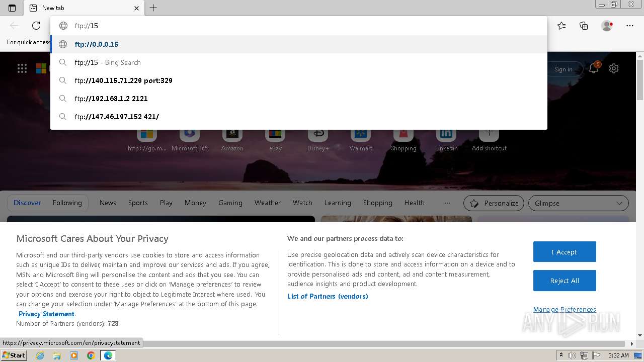Select suggestion ftp://192.168.1.2 2121
The width and height of the screenshot is (644, 362).
pos(299,99)
